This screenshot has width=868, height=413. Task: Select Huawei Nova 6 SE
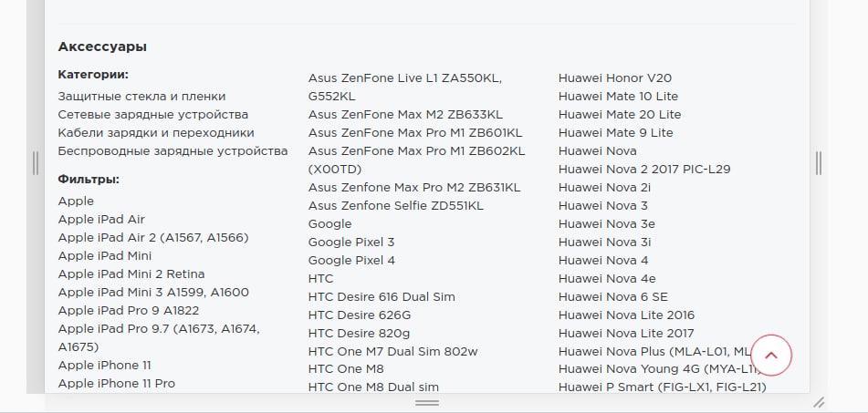[x=613, y=297]
